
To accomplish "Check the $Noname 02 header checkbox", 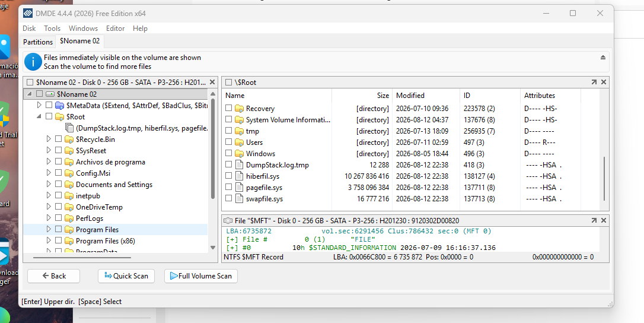I will pos(30,83).
